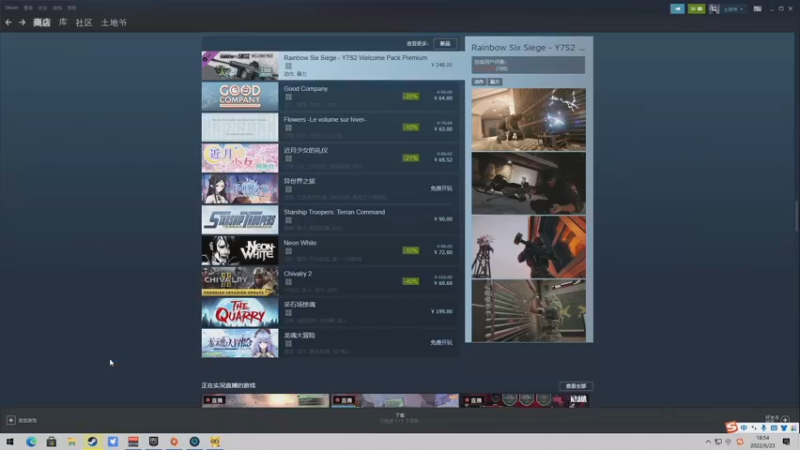The height and width of the screenshot is (450, 800).
Task: Click the ¥ 199.00 price of 采石场惊魂
Action: point(442,311)
